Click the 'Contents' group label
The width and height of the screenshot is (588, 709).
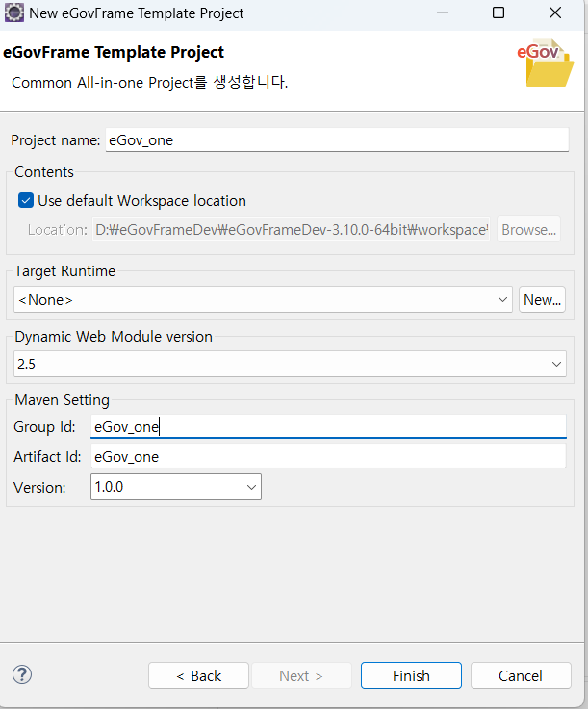click(x=44, y=172)
